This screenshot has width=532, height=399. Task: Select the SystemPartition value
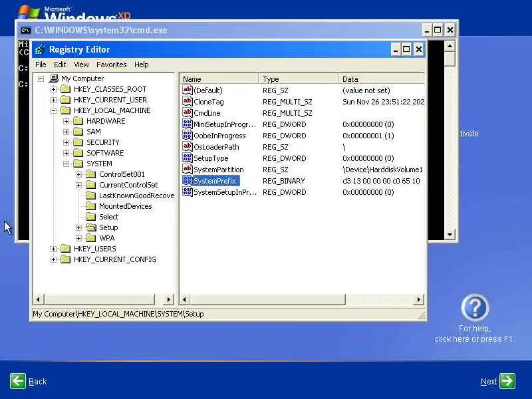click(219, 170)
